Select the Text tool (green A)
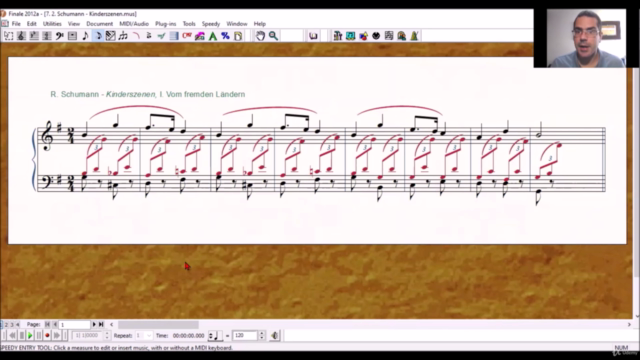640x360 pixels. point(213,36)
